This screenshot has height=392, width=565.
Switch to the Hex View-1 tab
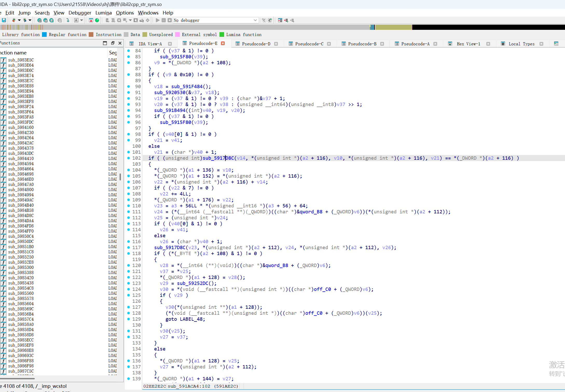(x=468, y=44)
